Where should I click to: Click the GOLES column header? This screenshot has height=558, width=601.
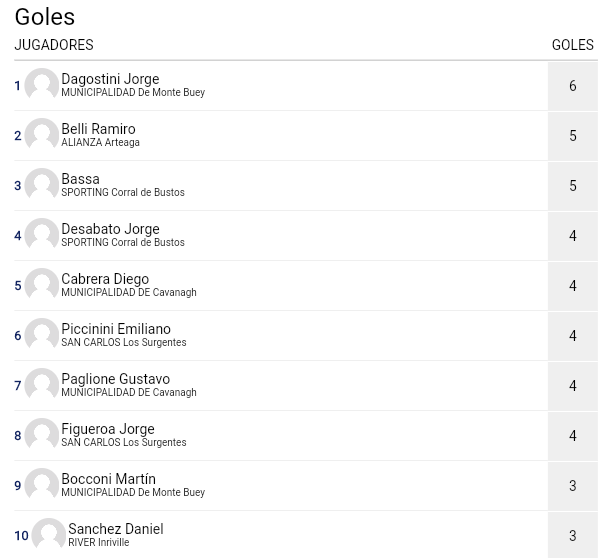pos(573,45)
